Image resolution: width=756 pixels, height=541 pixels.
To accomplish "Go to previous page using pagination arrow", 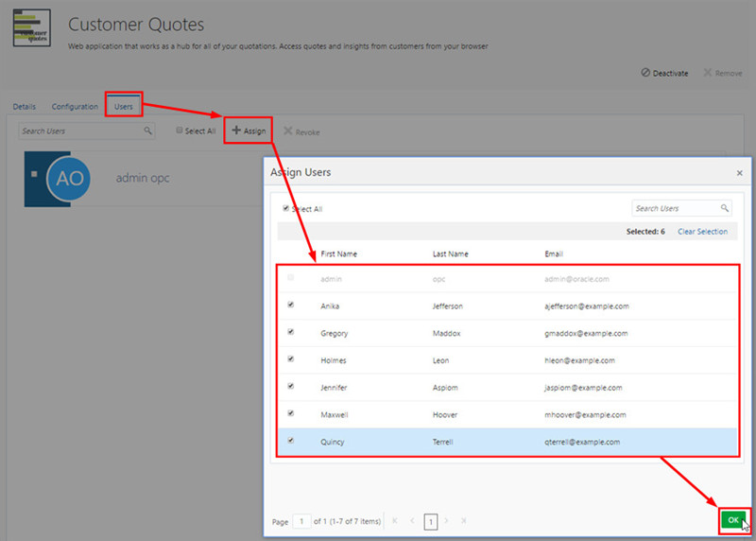I will tap(412, 521).
